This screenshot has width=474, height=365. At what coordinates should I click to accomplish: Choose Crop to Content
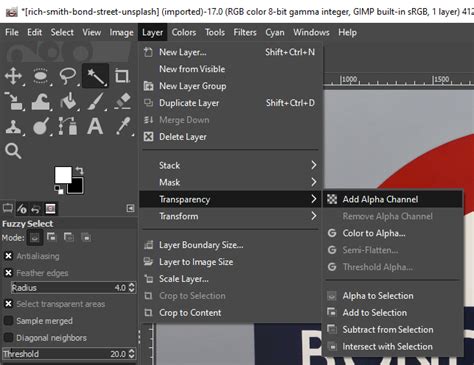click(x=230, y=313)
